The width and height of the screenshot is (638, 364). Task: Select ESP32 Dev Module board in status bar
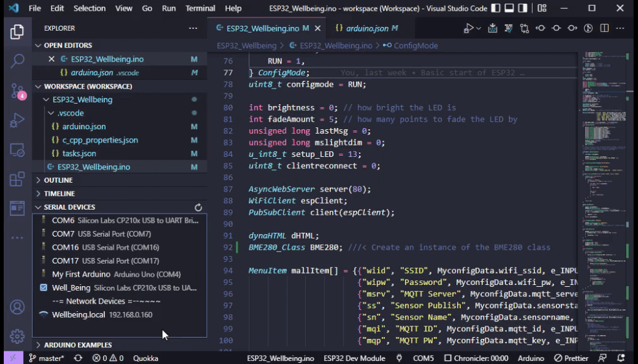point(354,358)
